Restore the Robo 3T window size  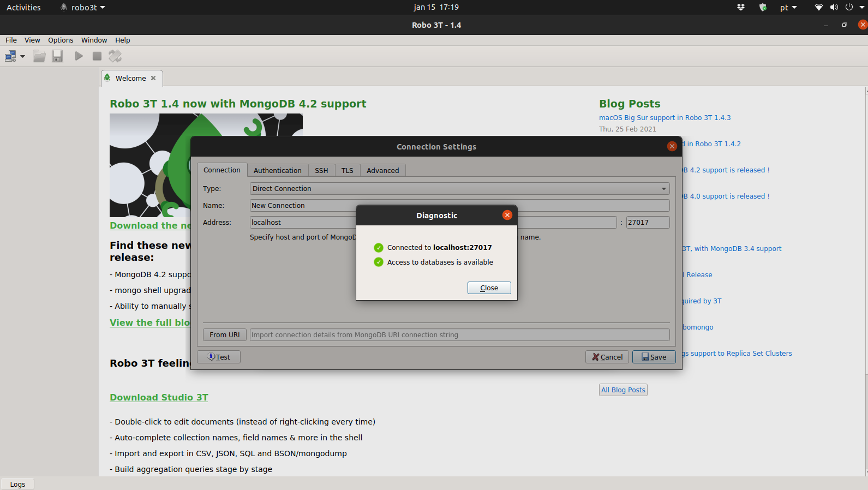coord(844,25)
